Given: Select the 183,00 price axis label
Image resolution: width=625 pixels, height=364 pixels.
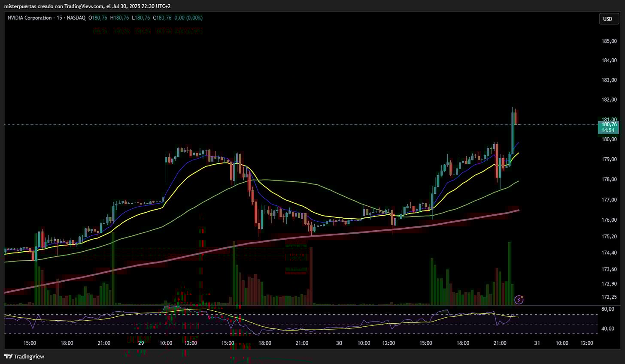Looking at the screenshot, I should click(609, 80).
